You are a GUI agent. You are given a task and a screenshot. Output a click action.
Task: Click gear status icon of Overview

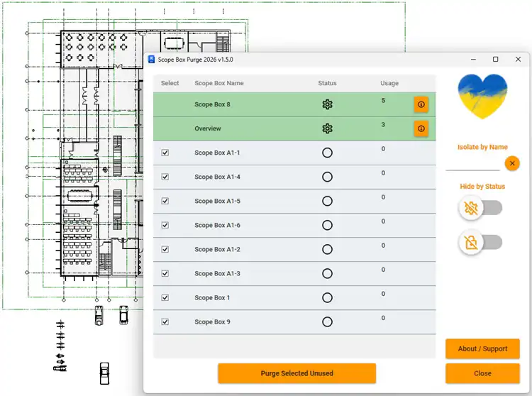click(x=327, y=128)
